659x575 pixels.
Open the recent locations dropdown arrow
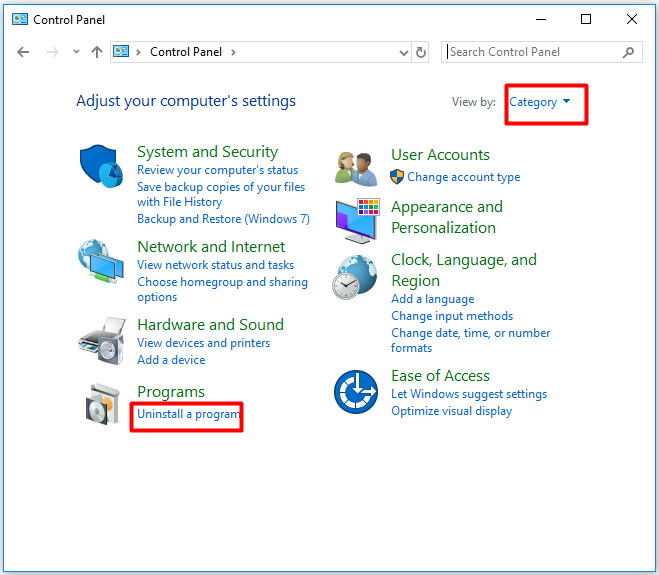[76, 52]
